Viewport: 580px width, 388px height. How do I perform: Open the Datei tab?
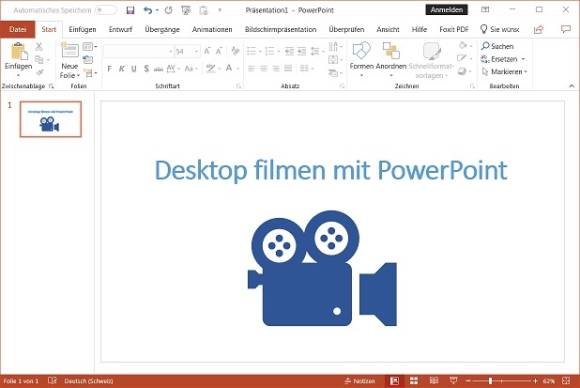(18, 30)
